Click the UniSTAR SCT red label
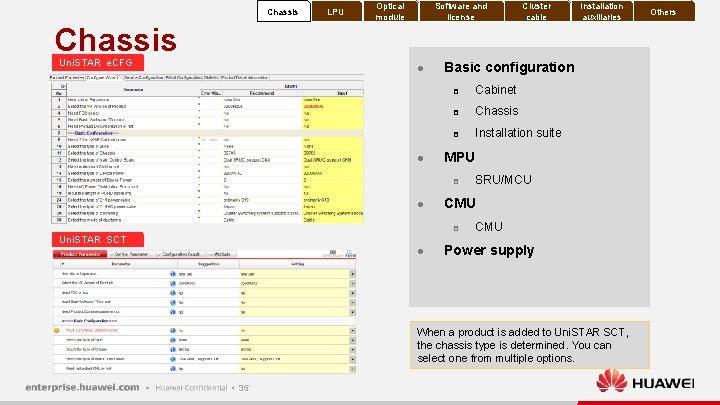 (97, 239)
